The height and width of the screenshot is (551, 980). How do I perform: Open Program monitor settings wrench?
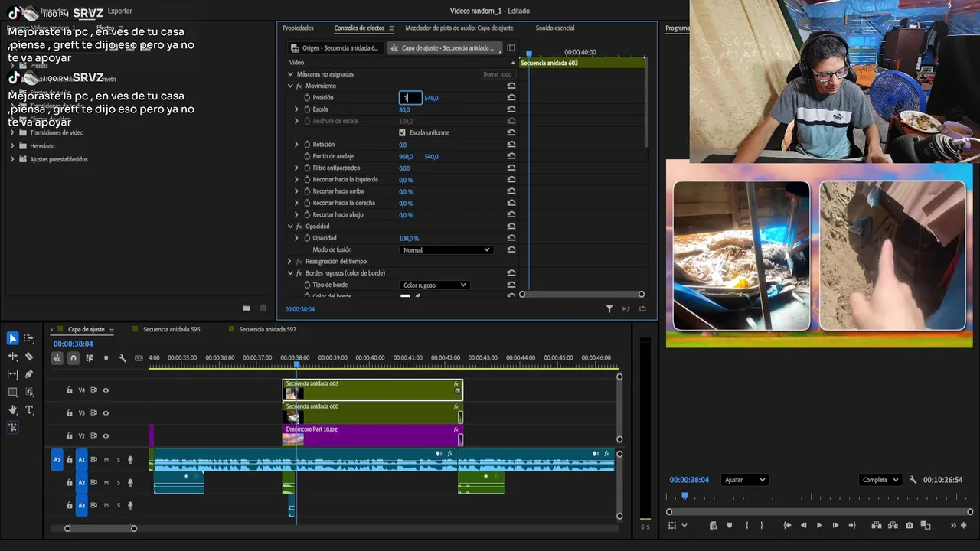[x=913, y=480]
